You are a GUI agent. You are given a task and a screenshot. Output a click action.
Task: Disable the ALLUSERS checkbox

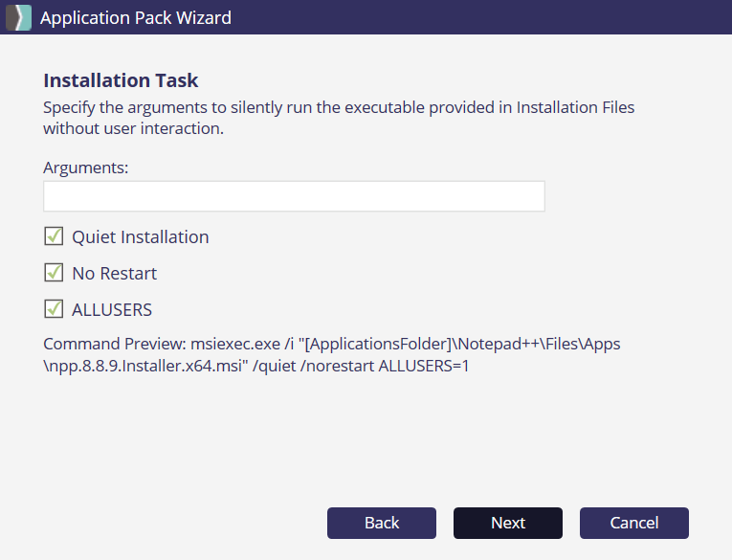(54, 309)
